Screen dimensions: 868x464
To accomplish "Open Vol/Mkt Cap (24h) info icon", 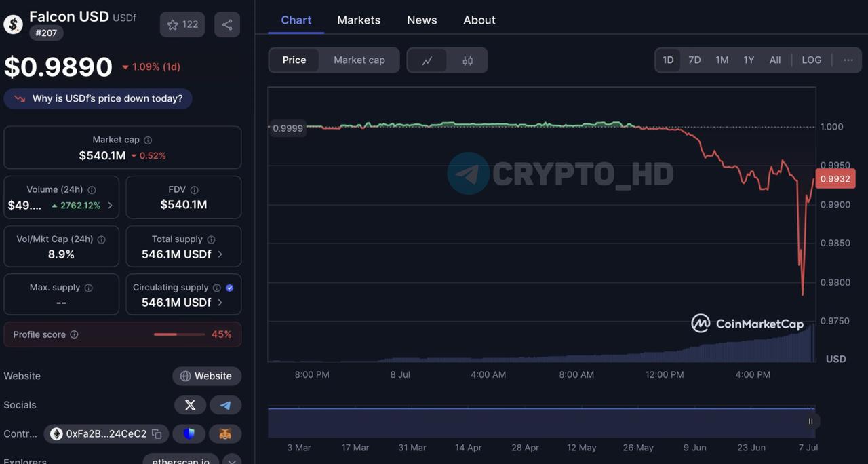I will click(101, 239).
